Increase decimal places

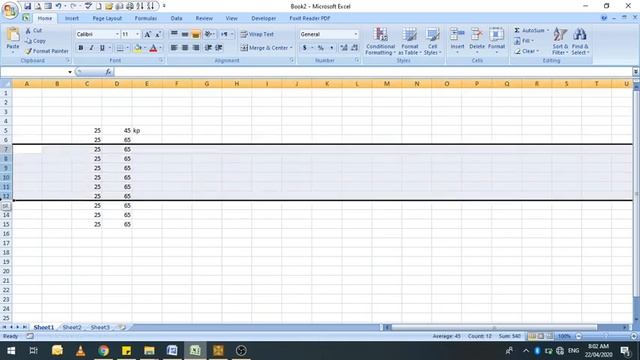point(344,48)
